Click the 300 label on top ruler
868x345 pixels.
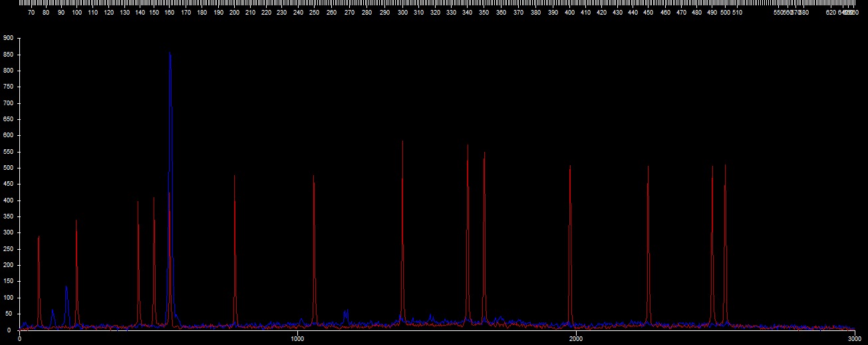402,13
